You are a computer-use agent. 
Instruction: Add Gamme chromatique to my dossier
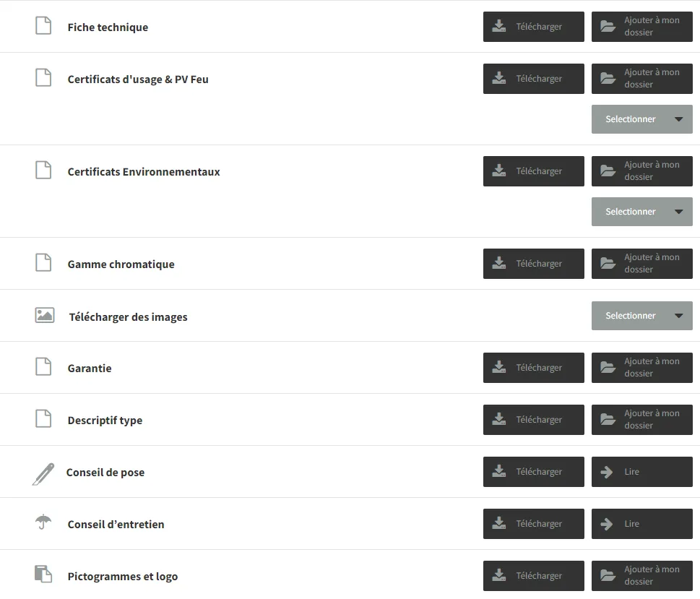coord(641,264)
